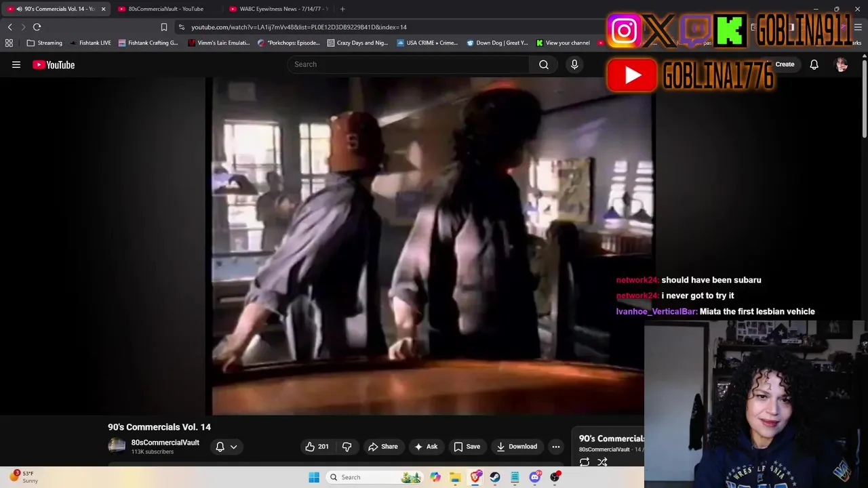The image size is (868, 488).
Task: Close the 90's Commercials Vol. 14 tab
Action: [x=103, y=9]
